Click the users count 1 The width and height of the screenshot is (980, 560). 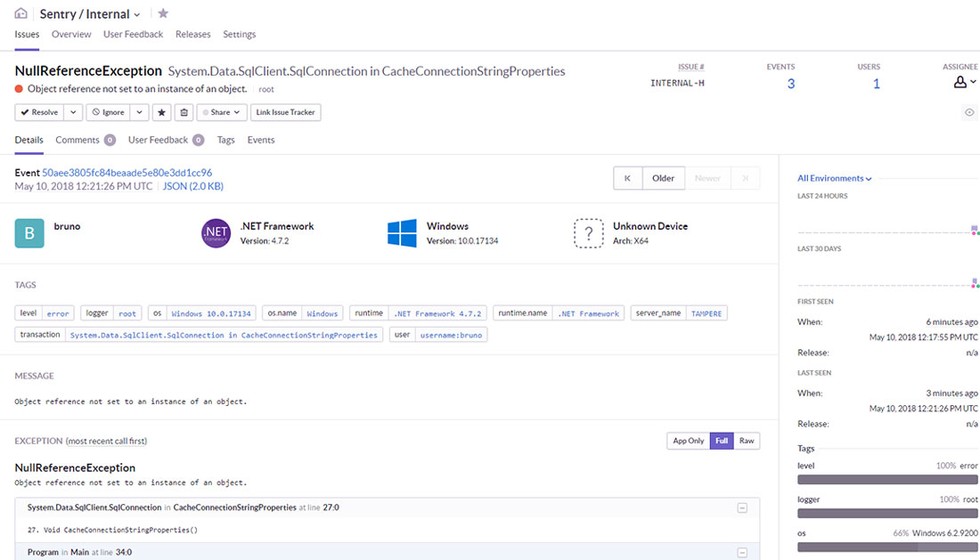click(x=877, y=84)
